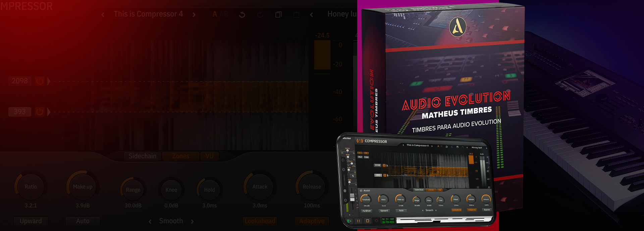644x231 pixels.
Task: Open the large VU tab
Action: 209,156
